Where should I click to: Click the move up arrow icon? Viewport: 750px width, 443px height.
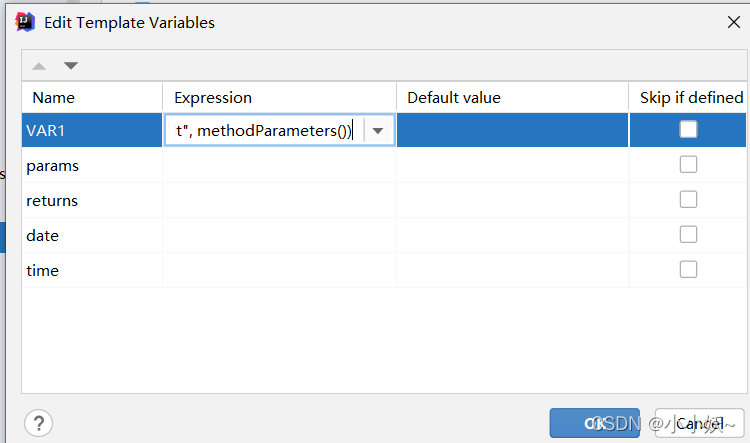click(x=39, y=66)
